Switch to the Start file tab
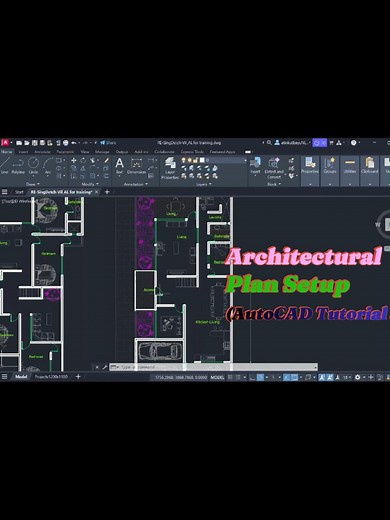 coord(19,192)
